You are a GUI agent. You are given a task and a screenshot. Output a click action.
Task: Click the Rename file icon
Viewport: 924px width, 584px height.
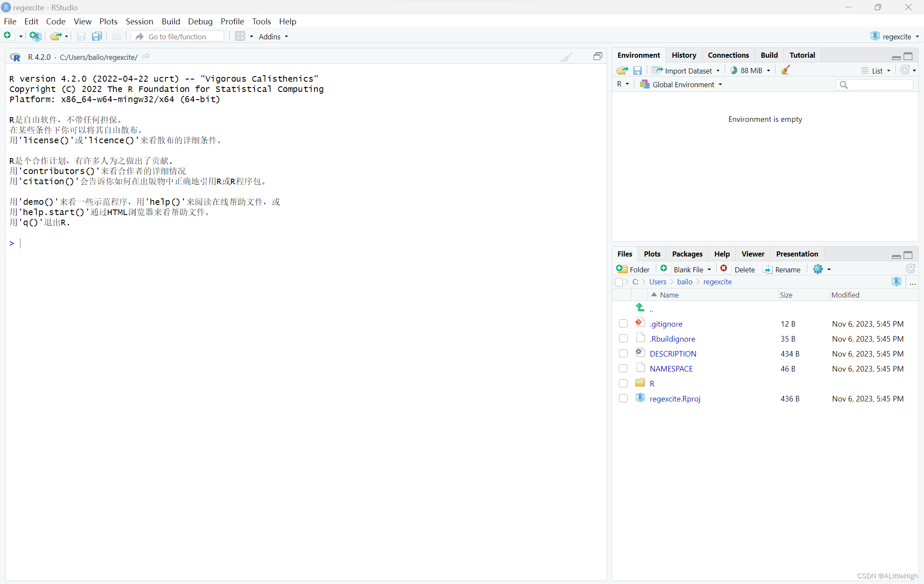(x=768, y=269)
